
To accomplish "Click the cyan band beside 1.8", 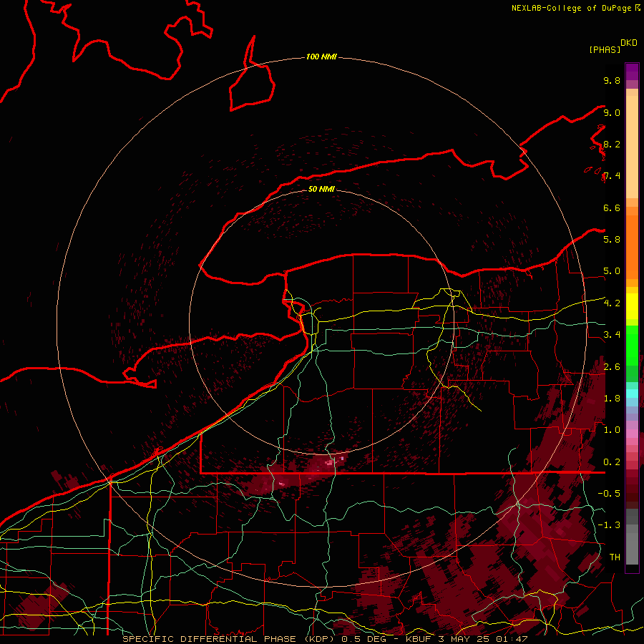I will 632,394.
